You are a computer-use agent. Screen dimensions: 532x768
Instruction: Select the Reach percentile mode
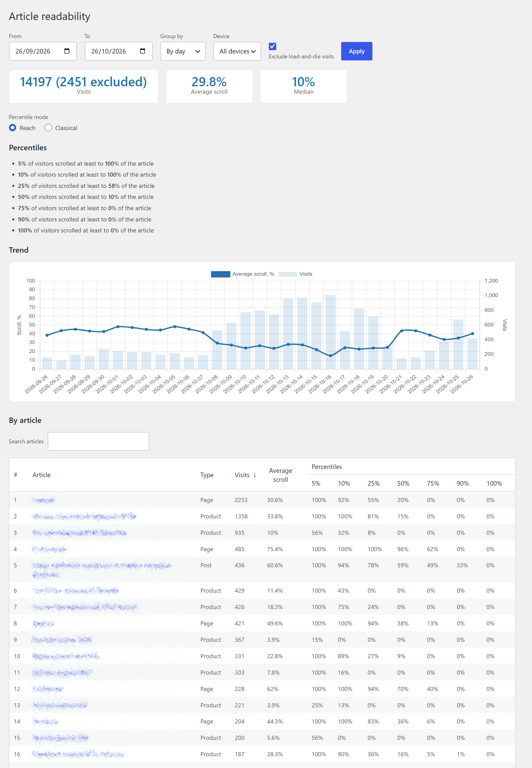click(13, 128)
